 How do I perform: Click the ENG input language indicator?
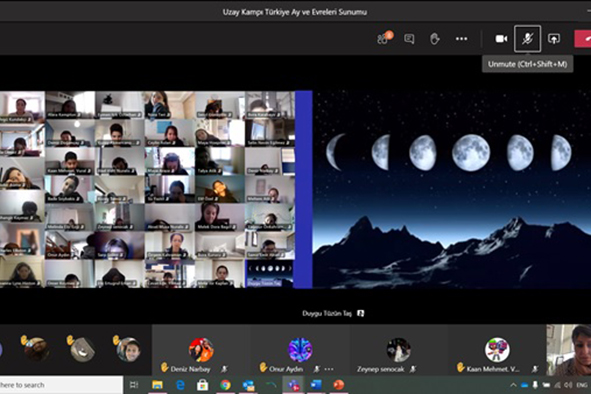pos(582,385)
